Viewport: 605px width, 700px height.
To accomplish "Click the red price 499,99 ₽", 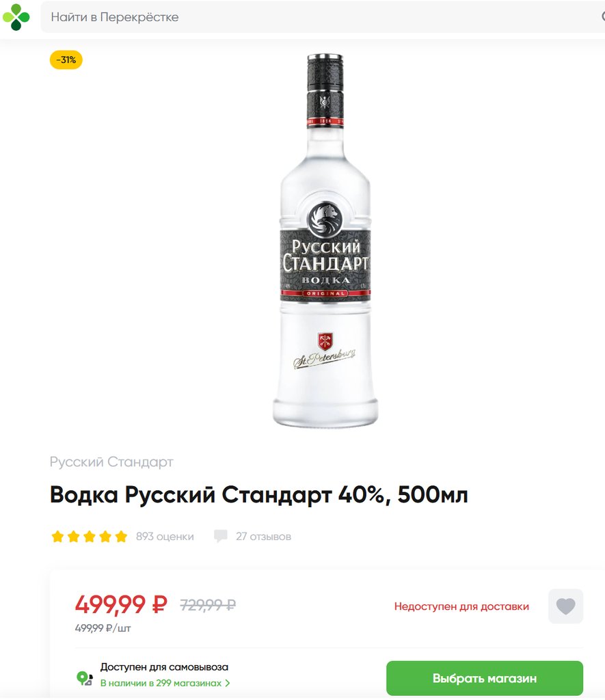I will coord(121,604).
